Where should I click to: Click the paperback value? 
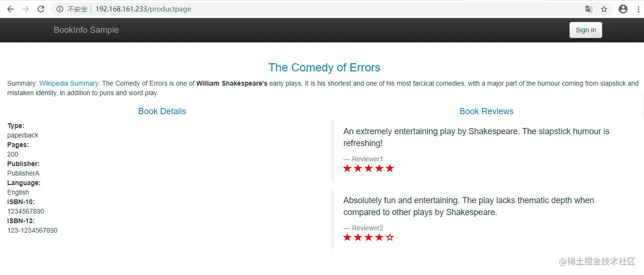click(x=23, y=135)
